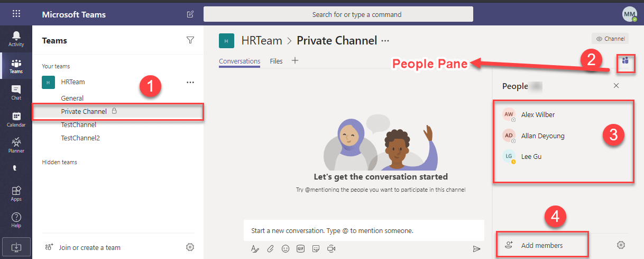
Task: Open Private Channel header ellipsis menu
Action: (385, 41)
